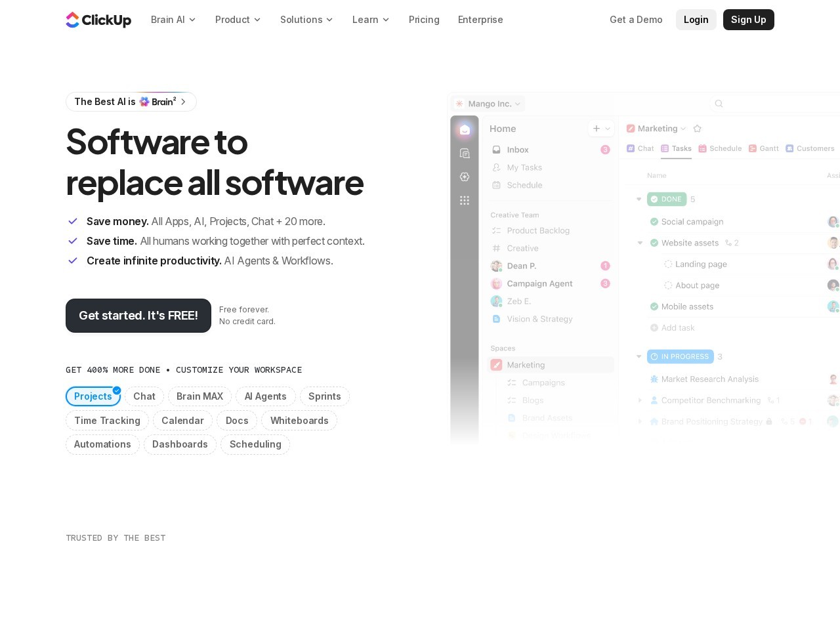Screen dimensions: 840x630
Task: Click the grid apps icon in the sidebar
Action: click(465, 200)
